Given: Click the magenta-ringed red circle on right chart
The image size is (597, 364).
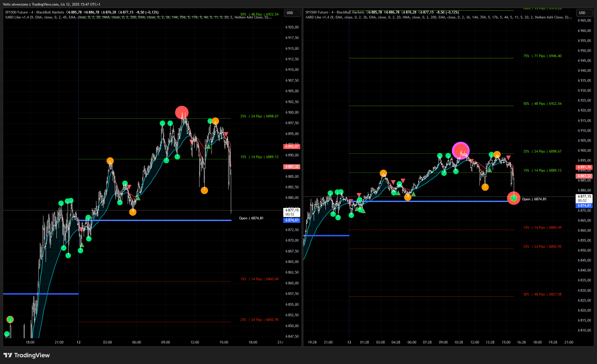Looking at the screenshot, I should [460, 151].
